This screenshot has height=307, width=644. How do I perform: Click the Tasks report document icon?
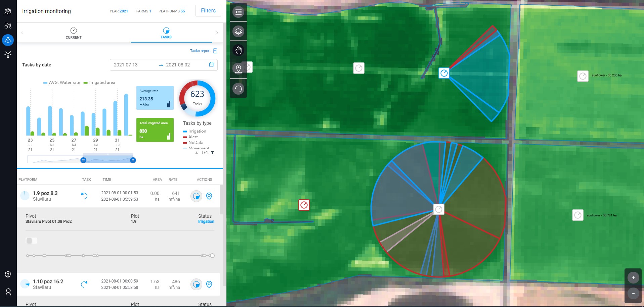coord(215,51)
